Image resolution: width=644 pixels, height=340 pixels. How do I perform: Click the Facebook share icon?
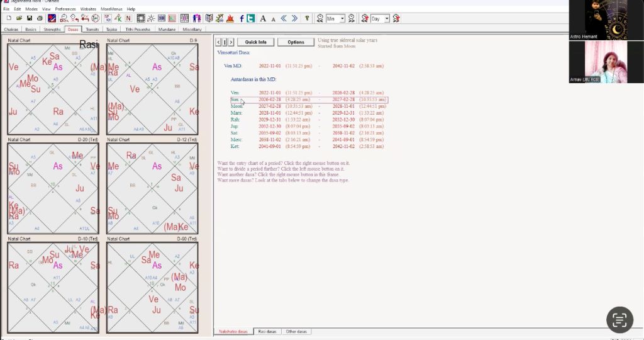pyautogui.click(x=241, y=18)
